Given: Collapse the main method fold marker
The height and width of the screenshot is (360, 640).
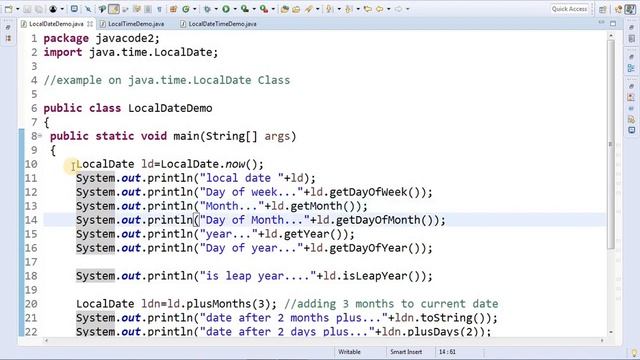Looking at the screenshot, I should [x=40, y=136].
